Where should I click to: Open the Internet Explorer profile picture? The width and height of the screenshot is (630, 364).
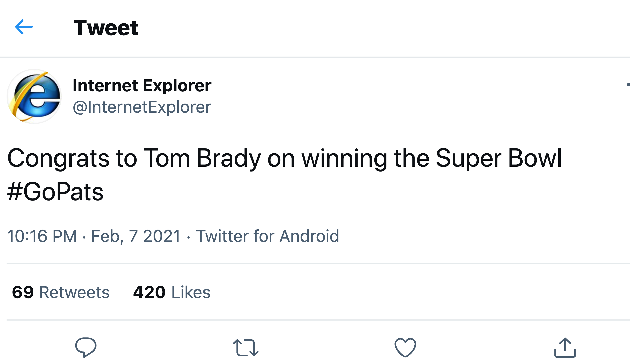point(34,96)
